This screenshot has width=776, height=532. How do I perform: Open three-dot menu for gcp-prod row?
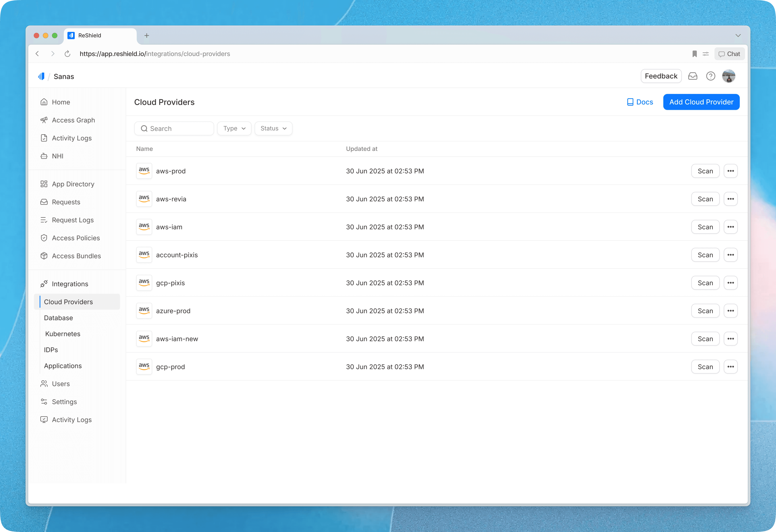click(731, 367)
